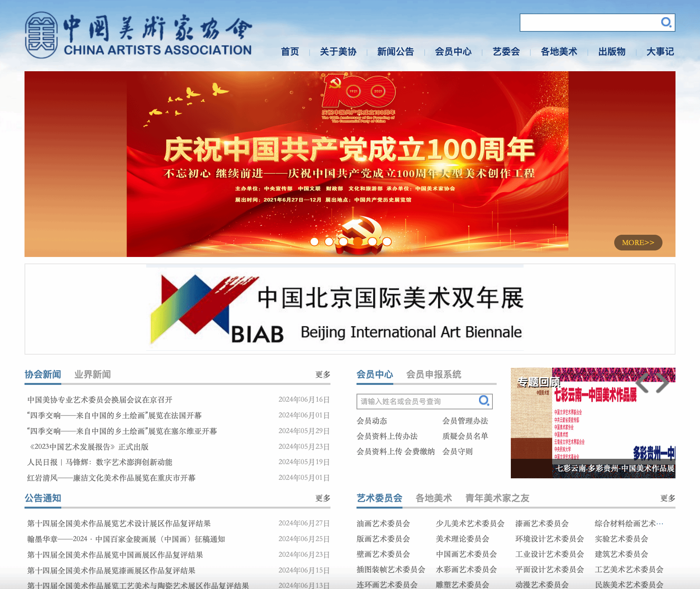This screenshot has width=700, height=589.
Task: Open the 会员管理办法 link
Action: [x=465, y=421]
